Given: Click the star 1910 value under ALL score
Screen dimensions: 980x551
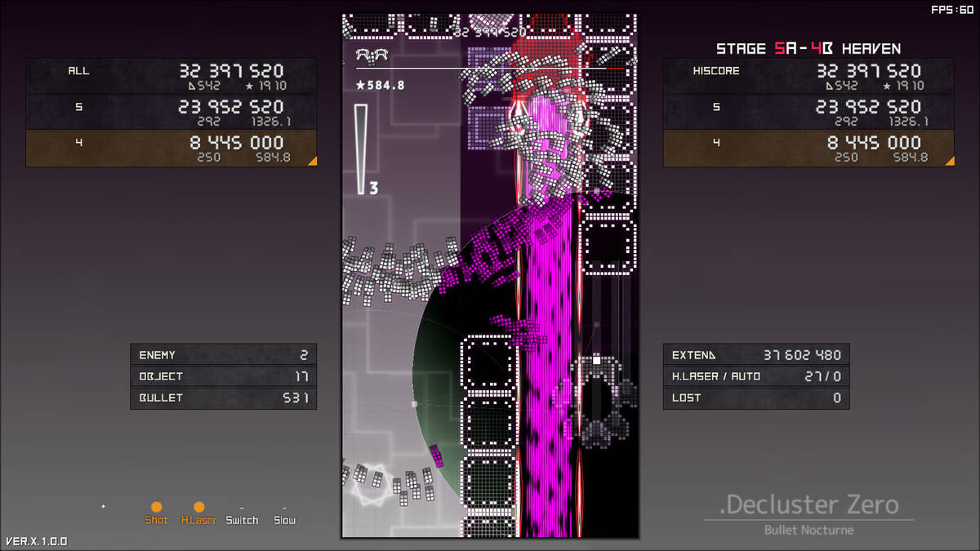Looking at the screenshot, I should 266,86.
